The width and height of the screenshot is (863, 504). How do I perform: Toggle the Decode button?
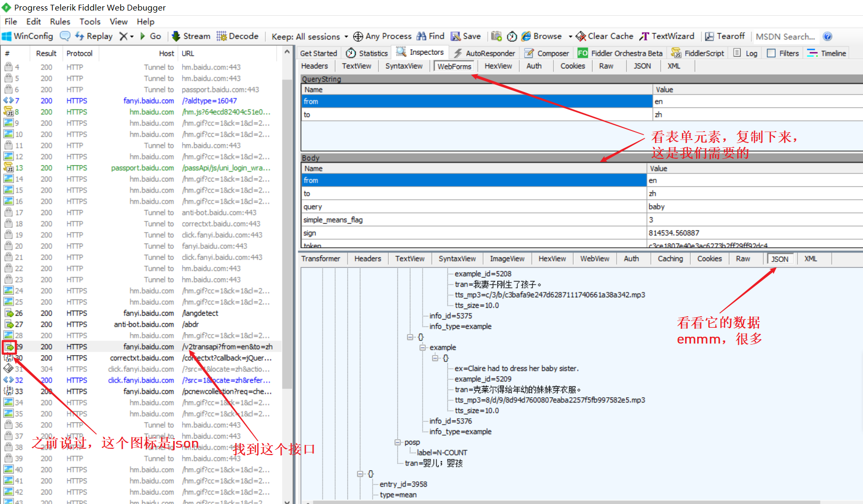pyautogui.click(x=237, y=36)
